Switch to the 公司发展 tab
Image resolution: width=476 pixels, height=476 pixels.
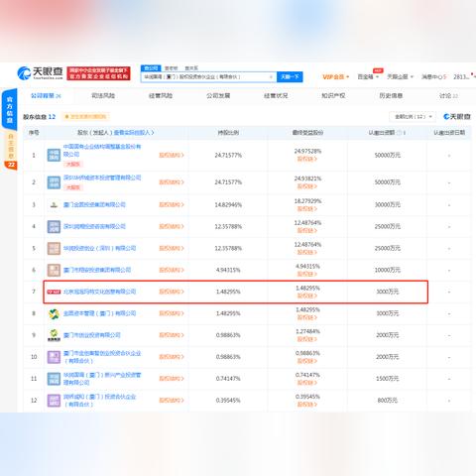[218, 96]
